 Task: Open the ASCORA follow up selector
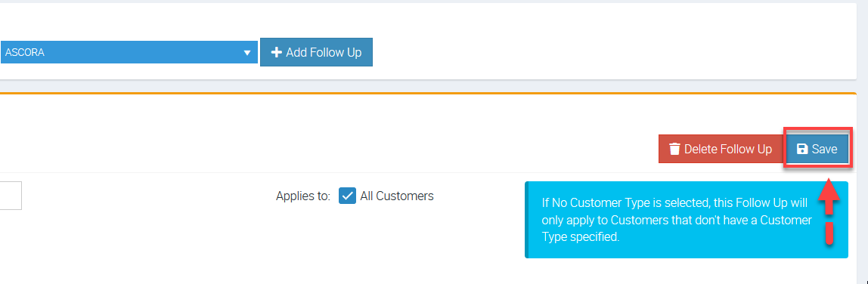pyautogui.click(x=129, y=52)
